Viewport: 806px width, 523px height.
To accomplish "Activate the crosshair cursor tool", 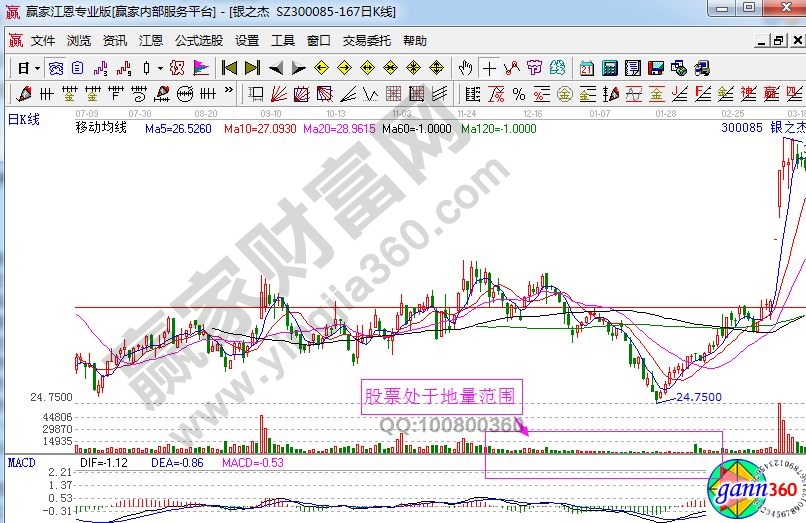I will coord(489,69).
